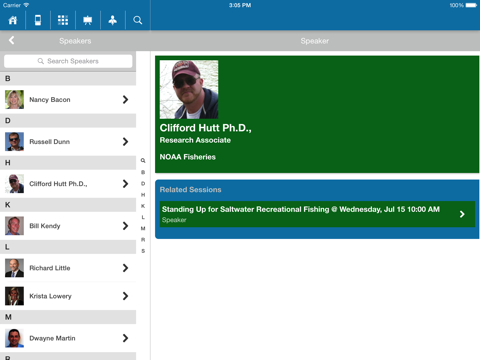Open Standing Up for Saltwater Recreational Fishing session
The height and width of the screenshot is (360, 480).
317,214
